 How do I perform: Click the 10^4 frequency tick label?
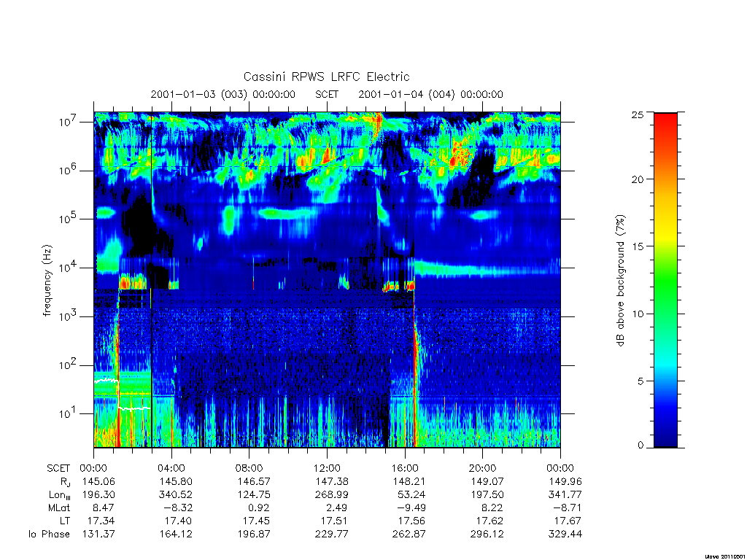tap(69, 268)
